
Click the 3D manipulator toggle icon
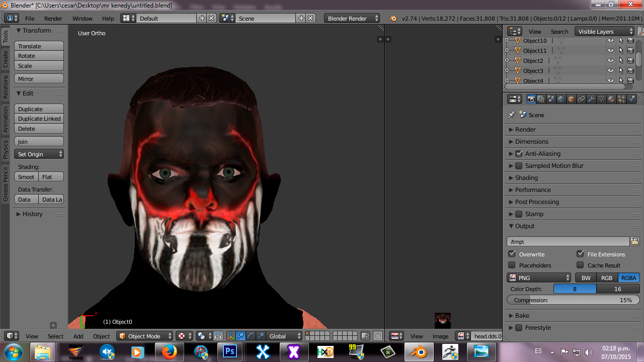pos(230,336)
